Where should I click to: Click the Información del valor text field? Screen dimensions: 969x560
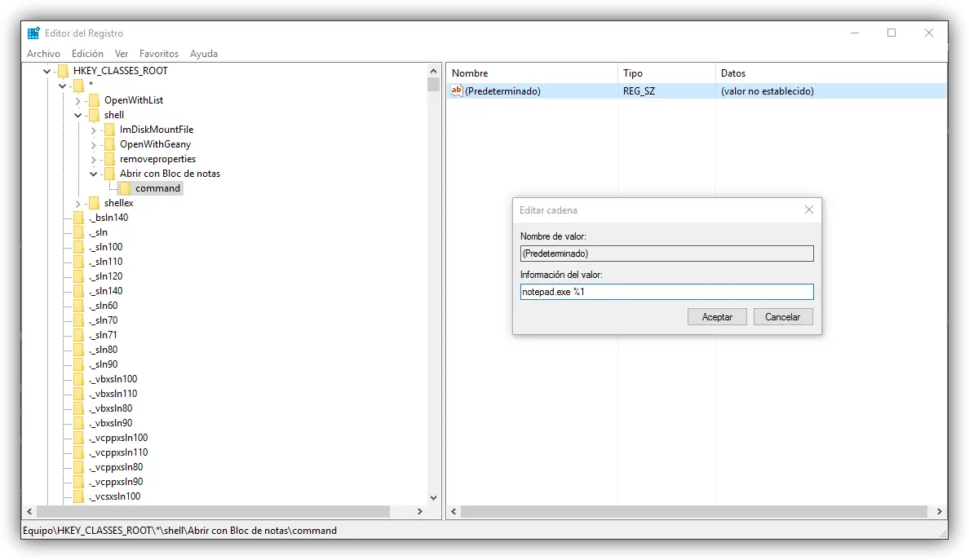click(x=667, y=292)
